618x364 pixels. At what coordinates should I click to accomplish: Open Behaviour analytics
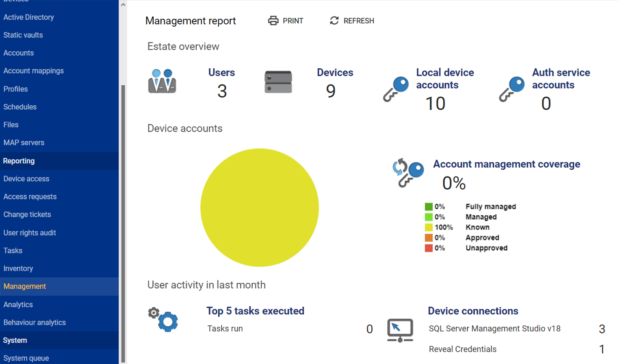coord(34,322)
